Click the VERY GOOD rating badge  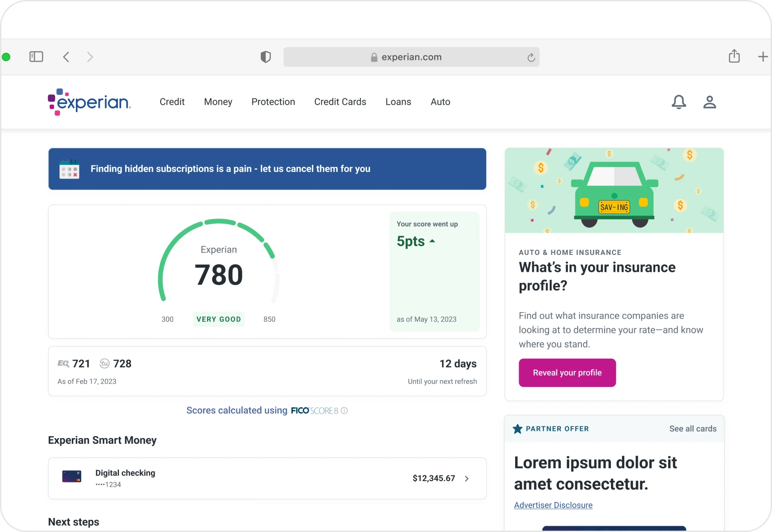point(219,319)
